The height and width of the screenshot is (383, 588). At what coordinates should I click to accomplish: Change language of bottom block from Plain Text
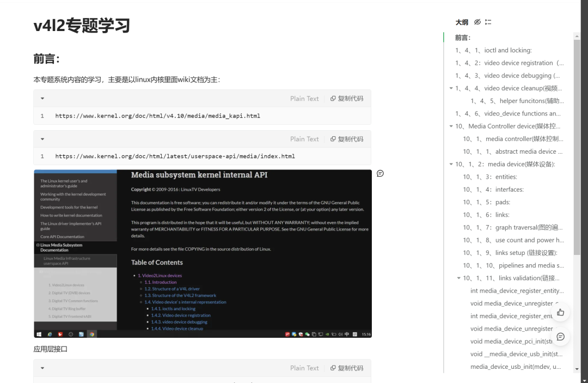coord(304,368)
